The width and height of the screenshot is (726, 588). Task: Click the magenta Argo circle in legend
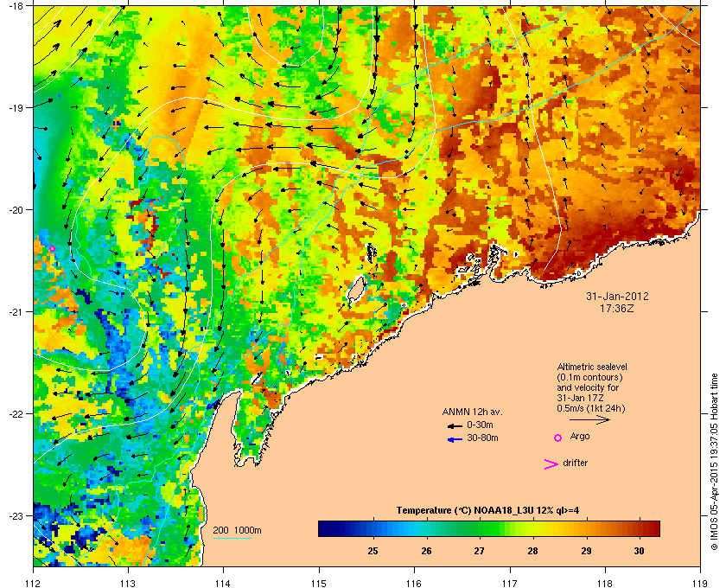[558, 438]
